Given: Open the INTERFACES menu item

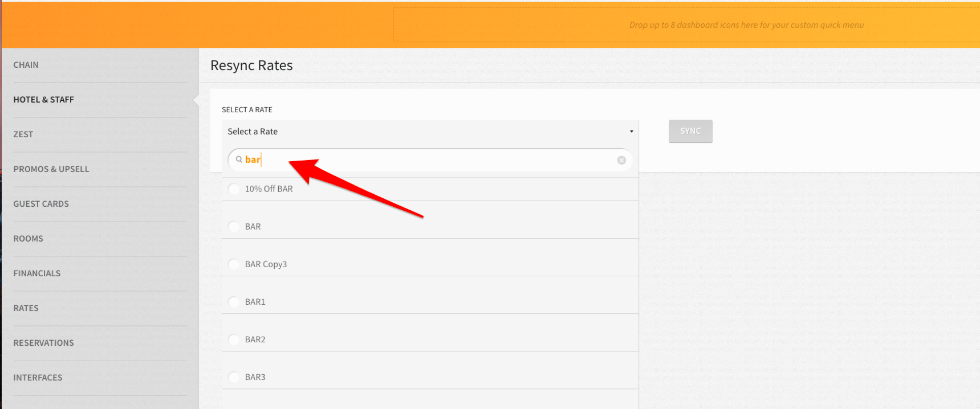Looking at the screenshot, I should [38, 378].
